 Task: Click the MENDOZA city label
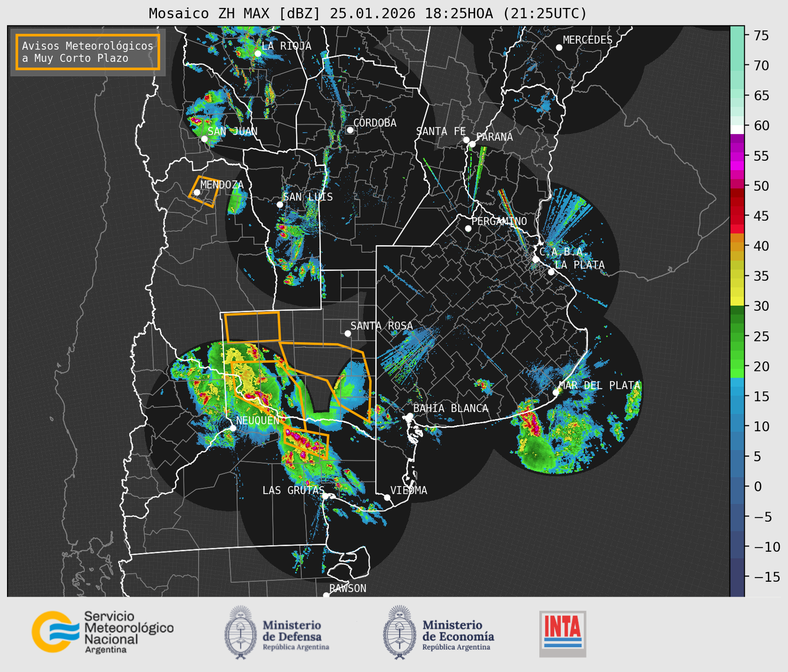coord(222,185)
